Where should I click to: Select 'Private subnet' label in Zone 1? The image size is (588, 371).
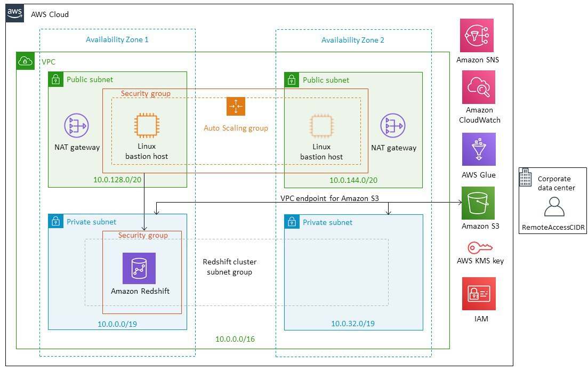92,222
